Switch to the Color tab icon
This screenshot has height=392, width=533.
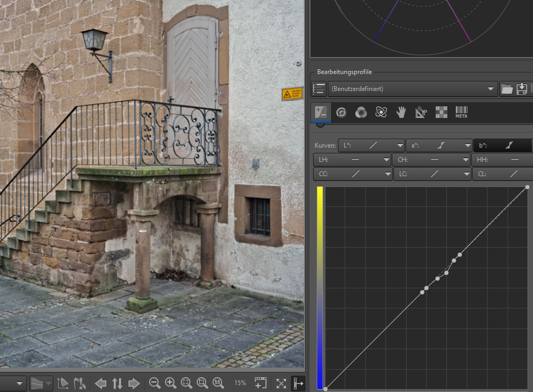point(361,112)
